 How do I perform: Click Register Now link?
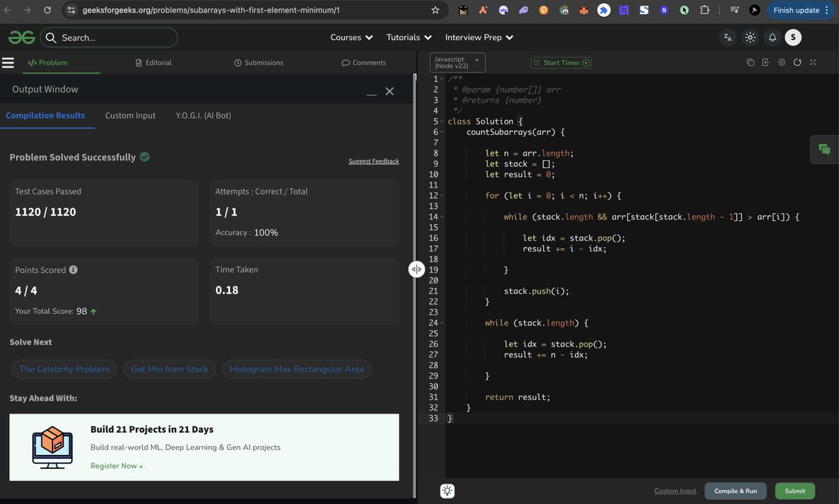click(116, 466)
